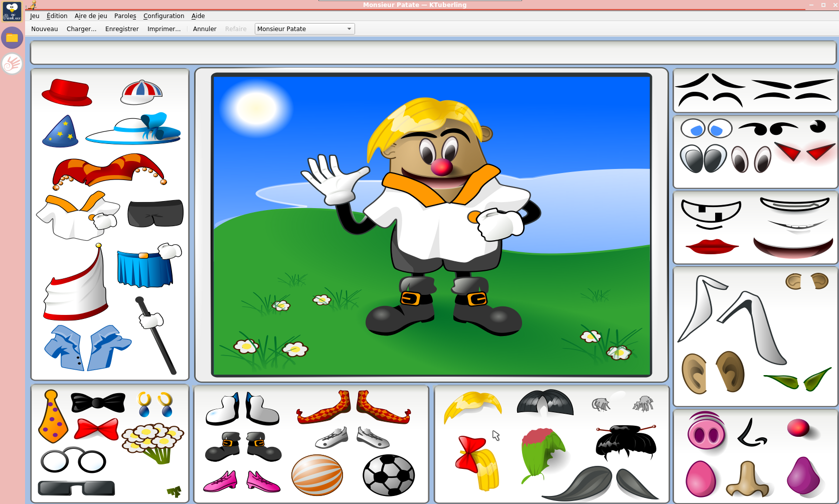
Task: Select the red clown nose in nose panel
Action: click(798, 428)
